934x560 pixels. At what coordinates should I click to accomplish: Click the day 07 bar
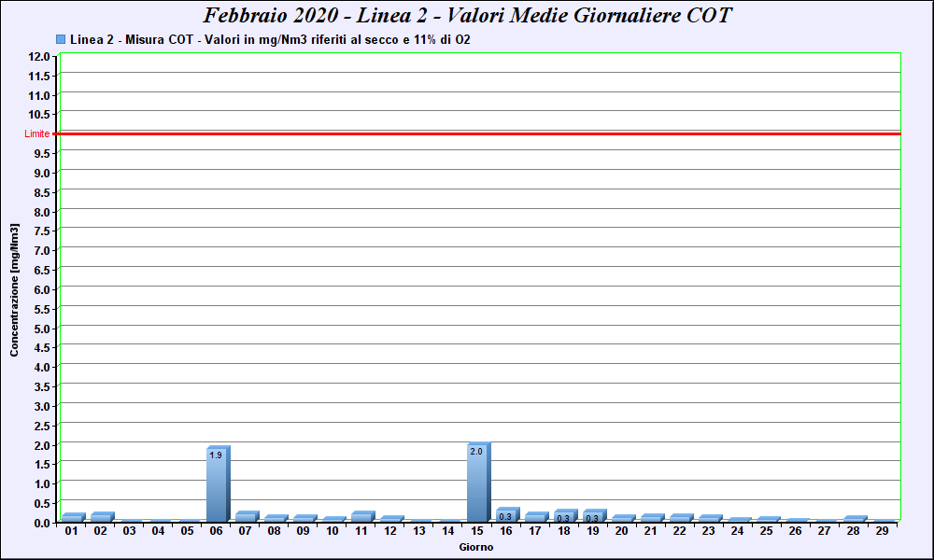(248, 516)
